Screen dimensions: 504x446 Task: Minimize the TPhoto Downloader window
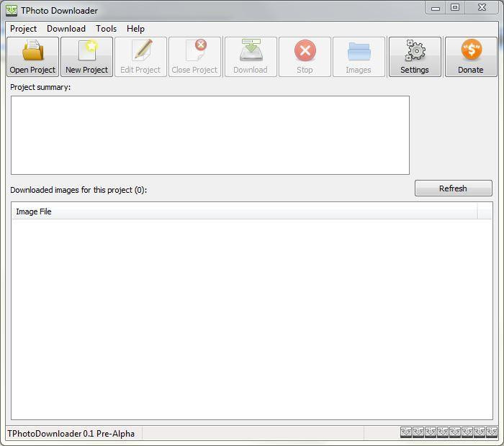tap(436, 8)
